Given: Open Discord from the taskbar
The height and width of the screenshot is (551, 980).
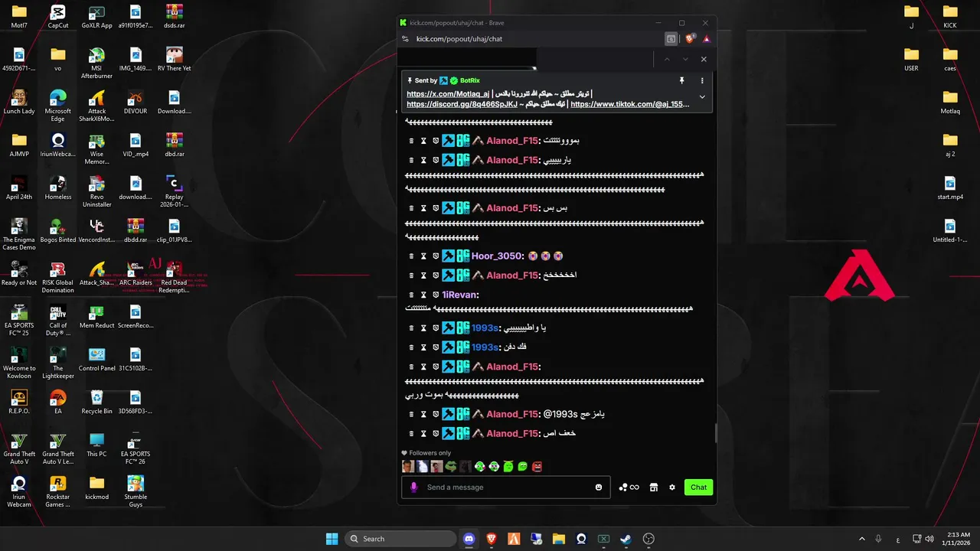Looking at the screenshot, I should [469, 539].
